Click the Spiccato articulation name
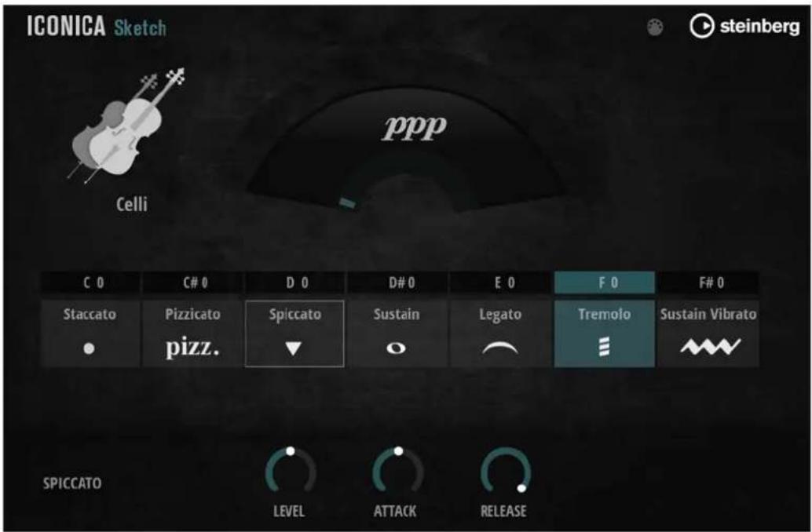 295,315
